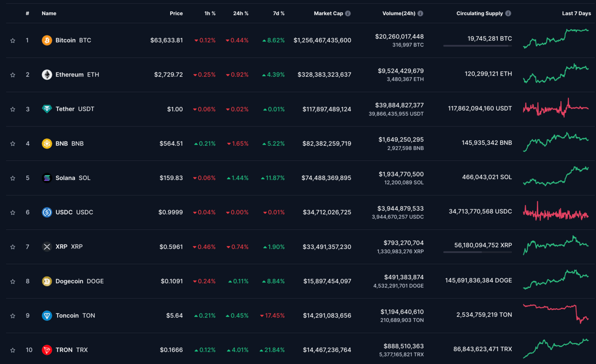This screenshot has width=596, height=364.
Task: Open the Ethereum ETH coin page
Action: point(77,75)
